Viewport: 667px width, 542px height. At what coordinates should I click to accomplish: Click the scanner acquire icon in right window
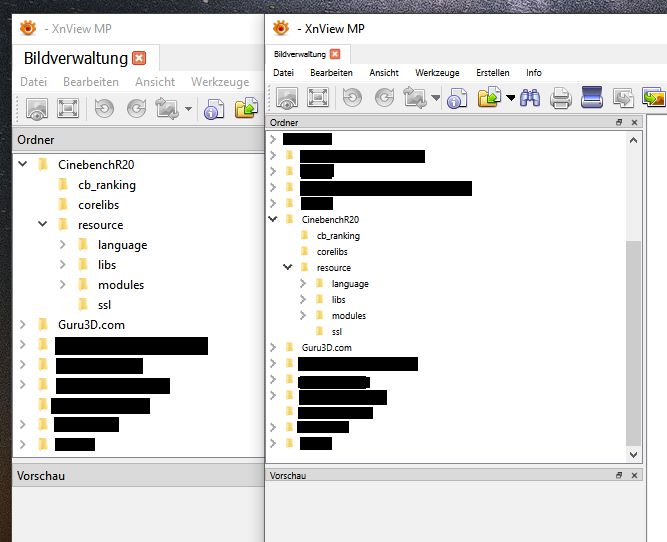point(592,97)
